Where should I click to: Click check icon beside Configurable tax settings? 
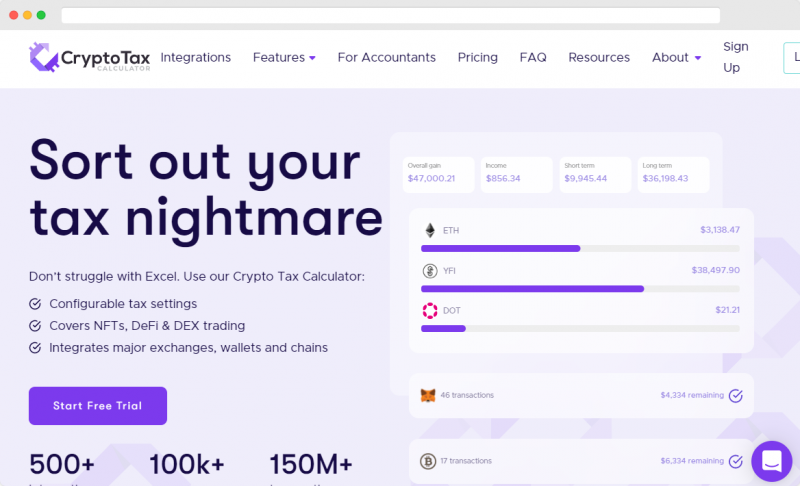tap(35, 304)
